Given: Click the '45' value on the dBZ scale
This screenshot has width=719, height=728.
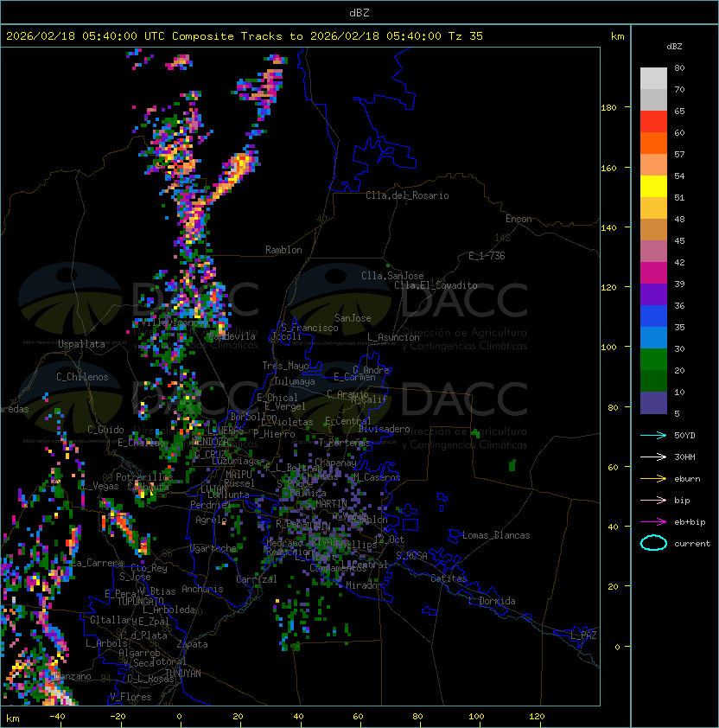Looking at the screenshot, I should (x=679, y=240).
